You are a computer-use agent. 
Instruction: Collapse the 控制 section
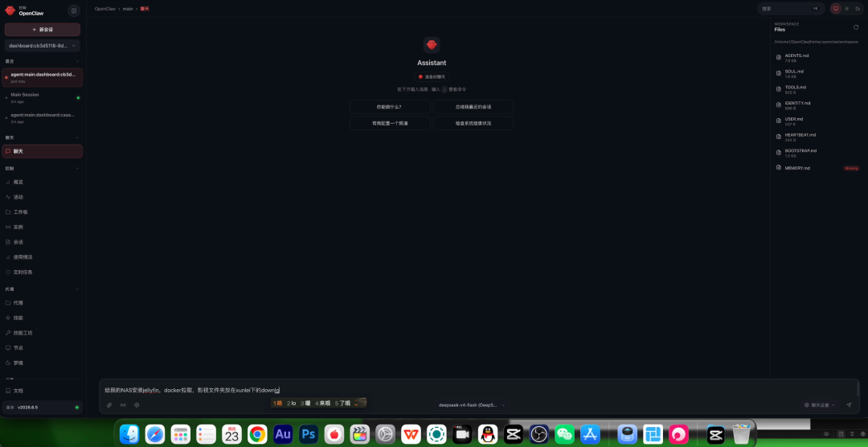(x=77, y=168)
